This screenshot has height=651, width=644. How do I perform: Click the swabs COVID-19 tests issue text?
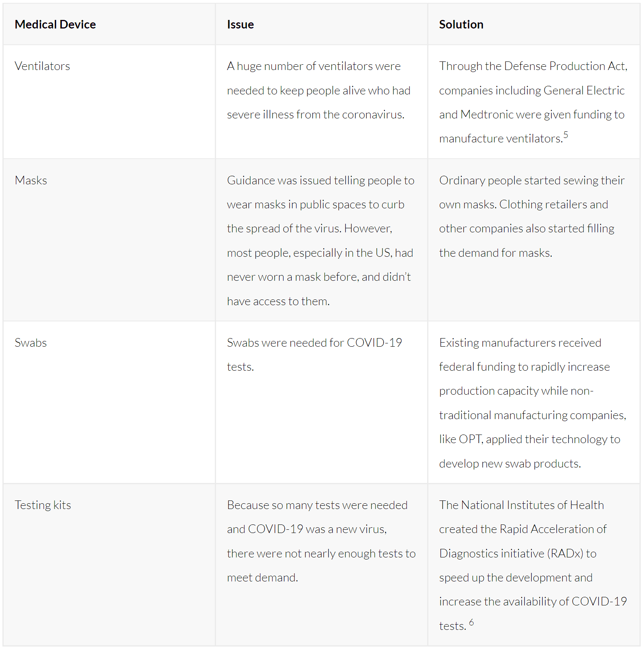point(314,354)
